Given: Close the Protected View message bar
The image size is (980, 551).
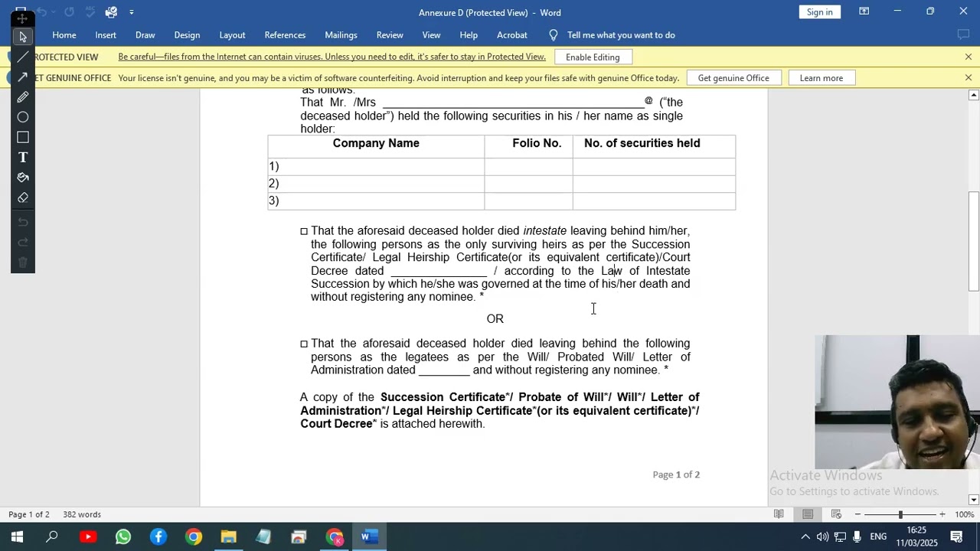Looking at the screenshot, I should pyautogui.click(x=969, y=57).
